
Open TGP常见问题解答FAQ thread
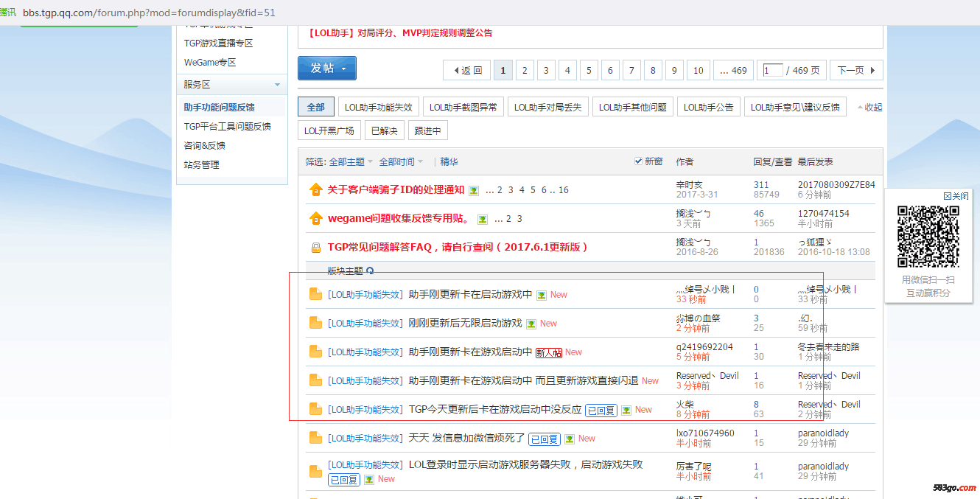pyautogui.click(x=458, y=248)
